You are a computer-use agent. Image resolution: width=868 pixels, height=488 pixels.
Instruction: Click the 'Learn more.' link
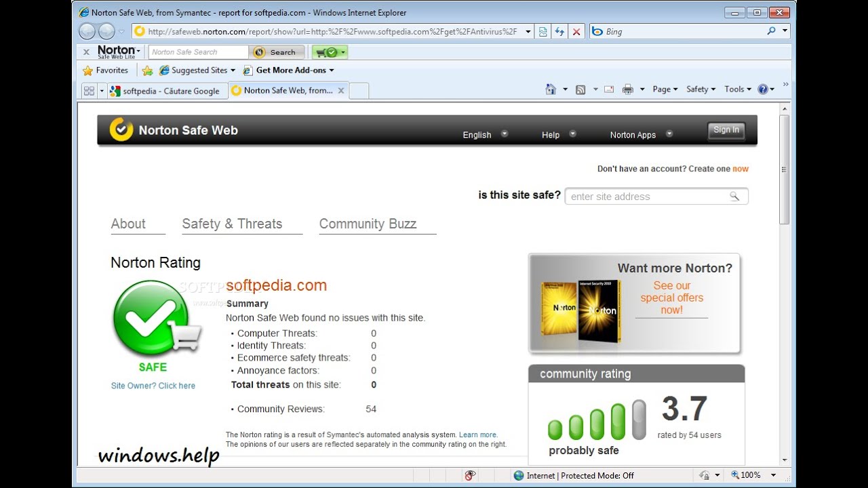[x=478, y=434]
